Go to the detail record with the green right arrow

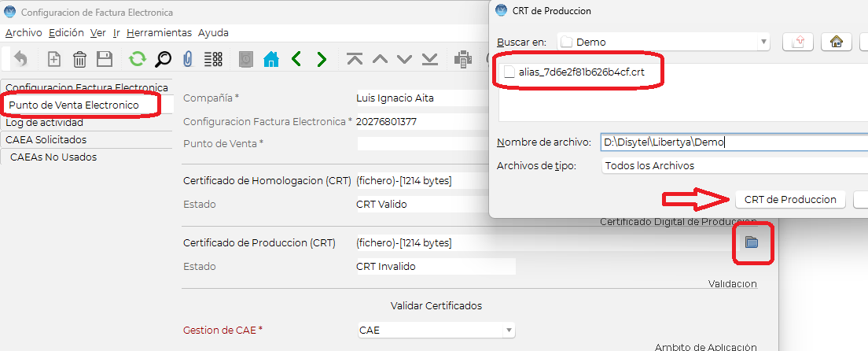point(321,59)
